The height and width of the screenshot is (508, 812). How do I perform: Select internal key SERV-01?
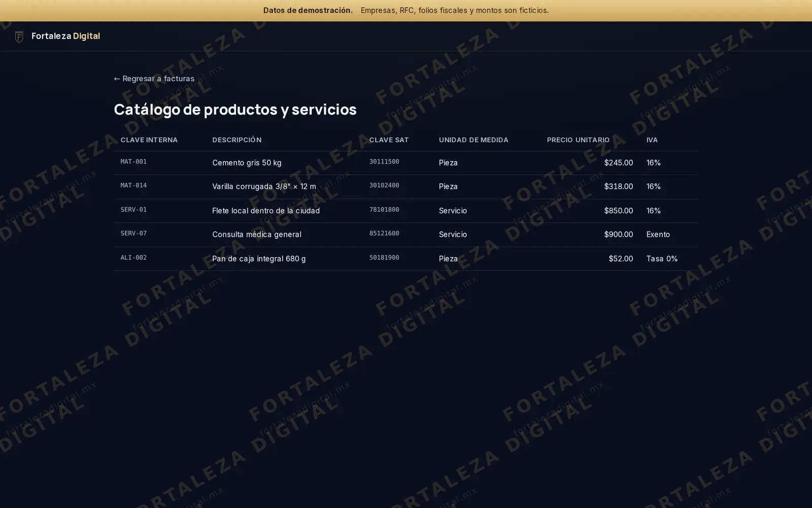tap(133, 209)
